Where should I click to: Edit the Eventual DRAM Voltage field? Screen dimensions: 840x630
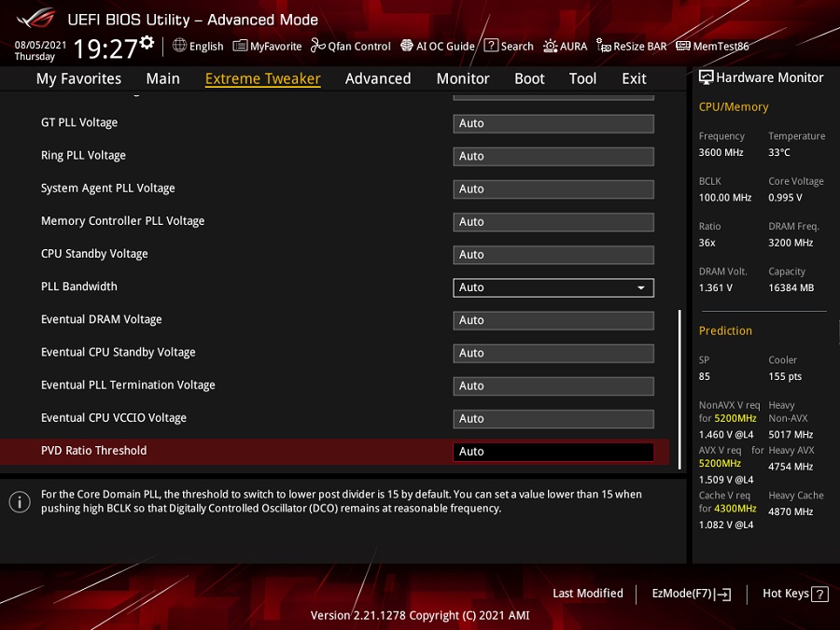click(553, 320)
